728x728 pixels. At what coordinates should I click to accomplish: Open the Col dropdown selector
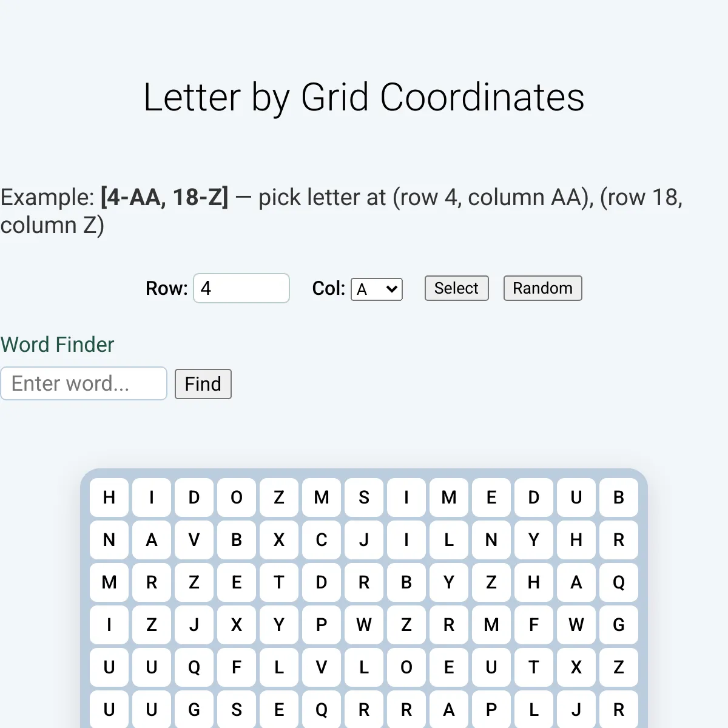point(377,289)
